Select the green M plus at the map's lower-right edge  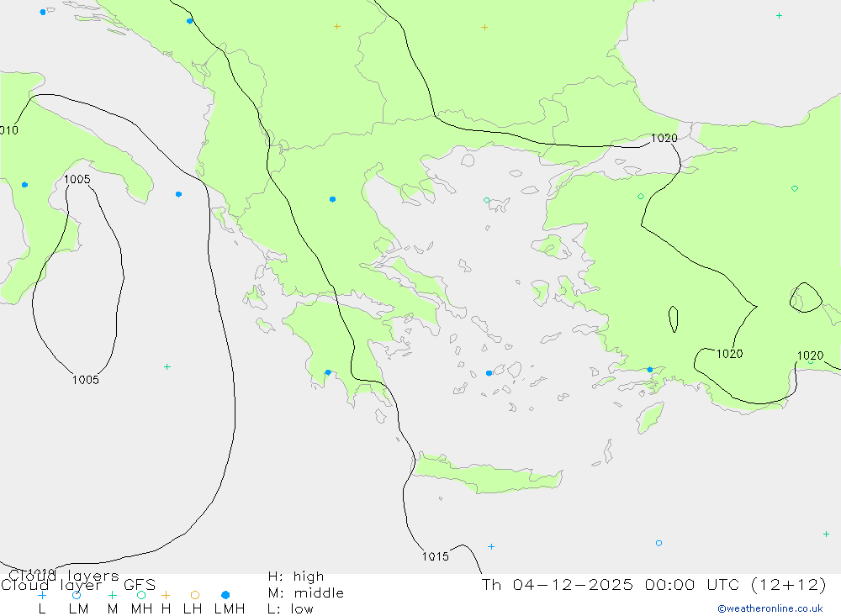826,534
